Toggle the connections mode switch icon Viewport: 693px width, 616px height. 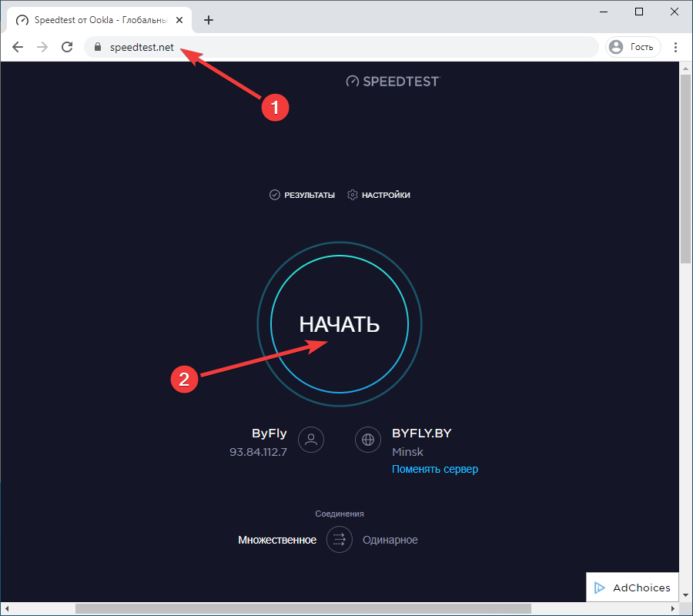pos(340,540)
